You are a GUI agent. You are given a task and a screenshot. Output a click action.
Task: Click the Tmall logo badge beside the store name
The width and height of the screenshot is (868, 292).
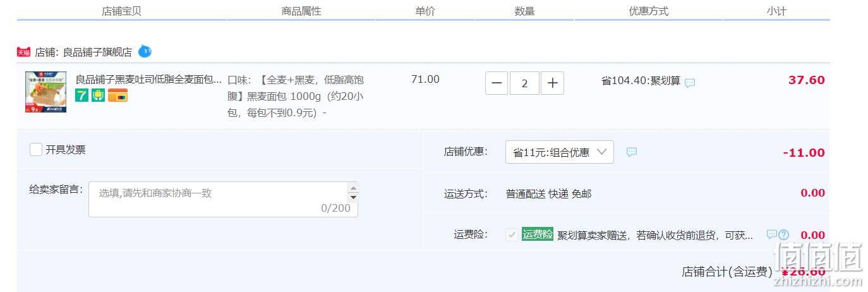click(x=23, y=52)
